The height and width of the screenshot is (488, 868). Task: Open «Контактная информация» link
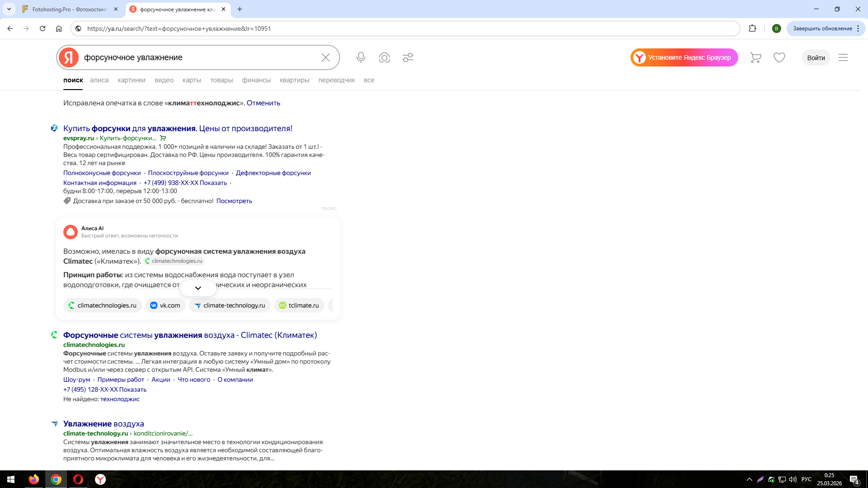tap(100, 183)
